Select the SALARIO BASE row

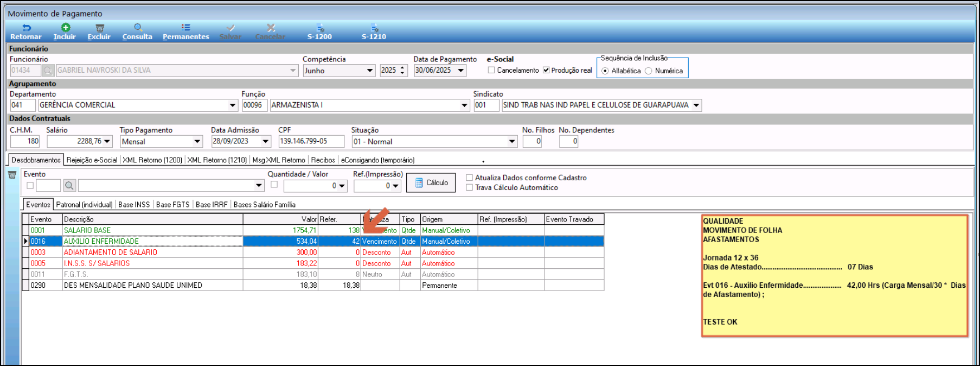point(313,230)
